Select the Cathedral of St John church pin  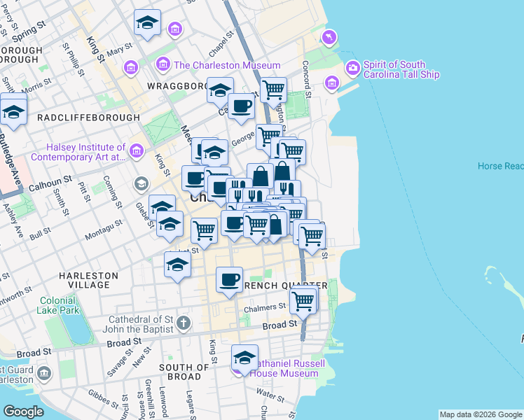[x=183, y=323]
